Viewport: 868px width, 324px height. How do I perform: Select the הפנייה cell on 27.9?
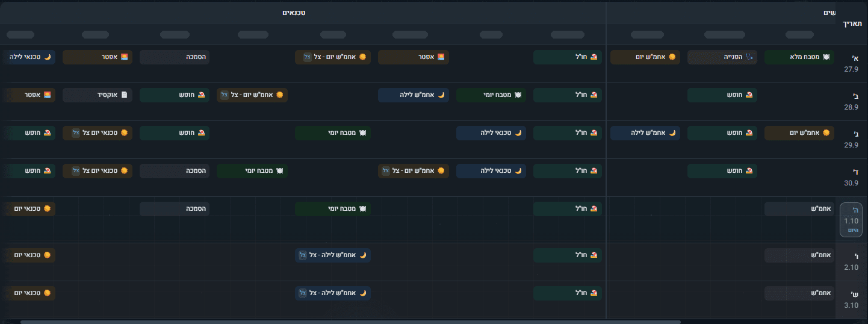[x=722, y=57]
